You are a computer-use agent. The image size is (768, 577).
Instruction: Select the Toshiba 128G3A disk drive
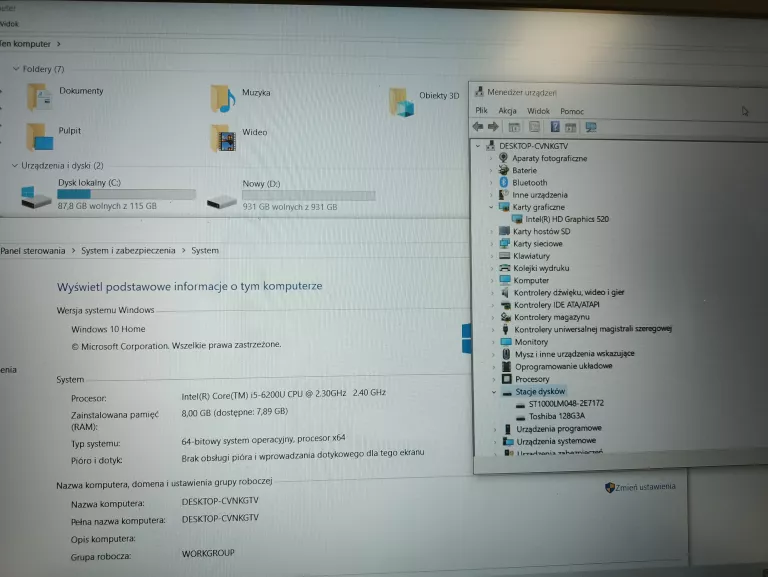[556, 416]
